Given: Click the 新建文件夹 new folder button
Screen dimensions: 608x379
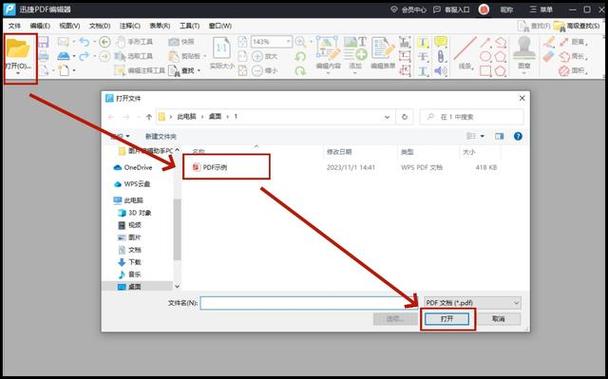Looking at the screenshot, I should pyautogui.click(x=161, y=136).
